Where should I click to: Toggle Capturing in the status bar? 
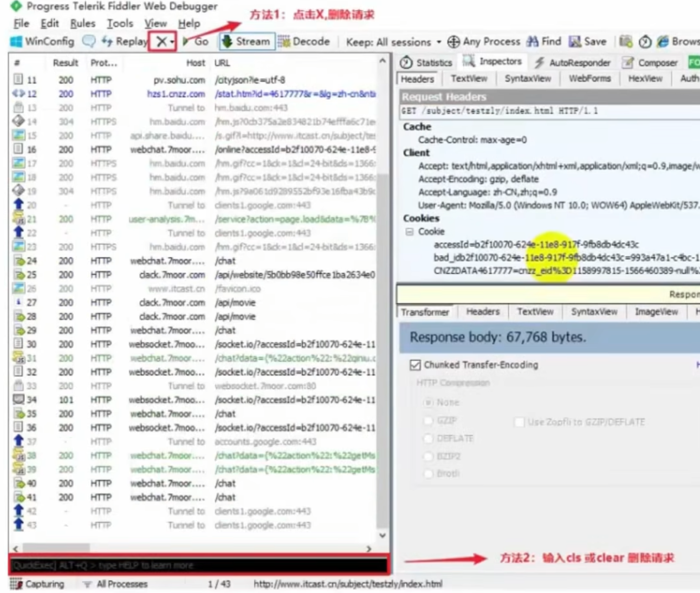pos(37,584)
